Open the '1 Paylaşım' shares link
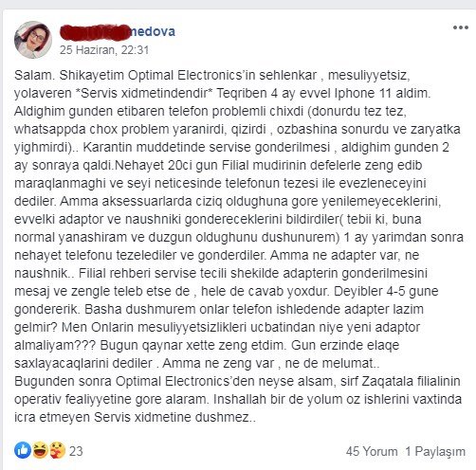The width and height of the screenshot is (476, 470). (x=435, y=452)
